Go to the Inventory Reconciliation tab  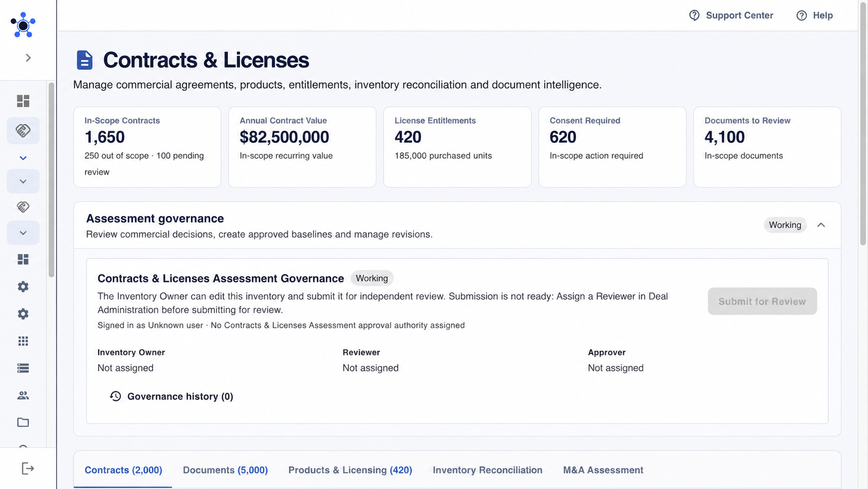tap(487, 470)
